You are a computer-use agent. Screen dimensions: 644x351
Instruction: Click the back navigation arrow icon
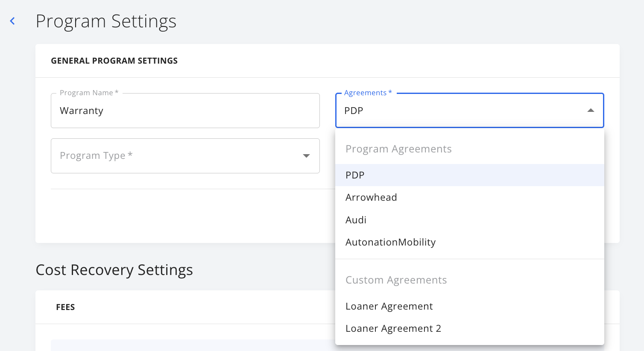click(x=12, y=20)
